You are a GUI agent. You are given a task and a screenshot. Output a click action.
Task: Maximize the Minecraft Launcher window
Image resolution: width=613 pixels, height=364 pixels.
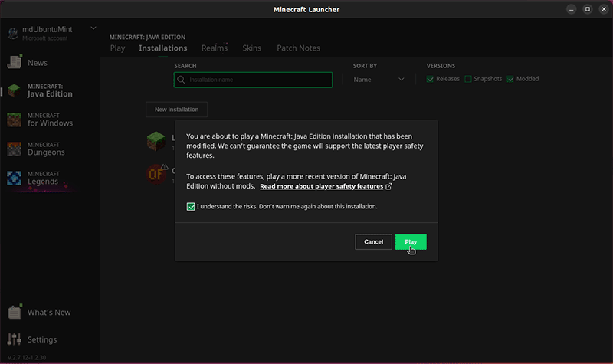pyautogui.click(x=587, y=9)
